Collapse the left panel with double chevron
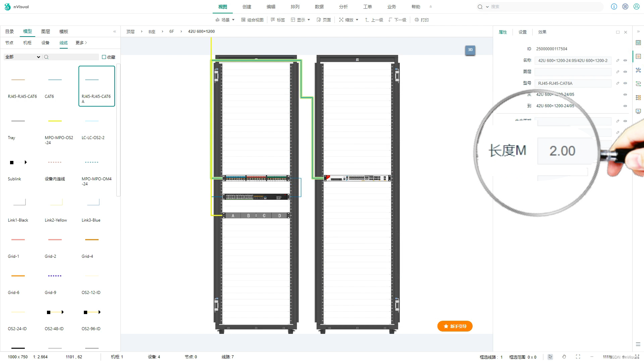The width and height of the screenshot is (644, 362). (115, 32)
